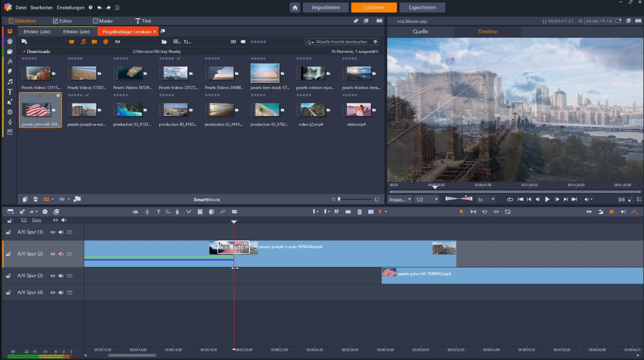Click the delete clip trash icon
This screenshot has height=360, width=644.
tap(359, 212)
